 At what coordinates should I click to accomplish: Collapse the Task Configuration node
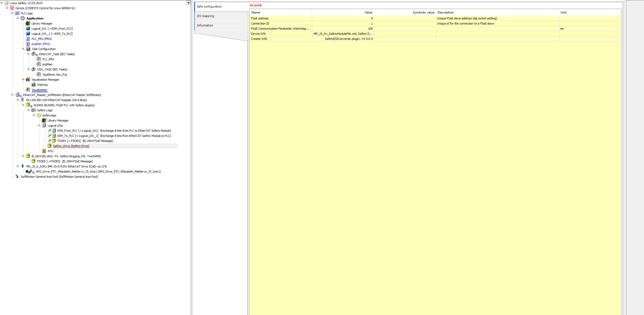click(x=23, y=49)
